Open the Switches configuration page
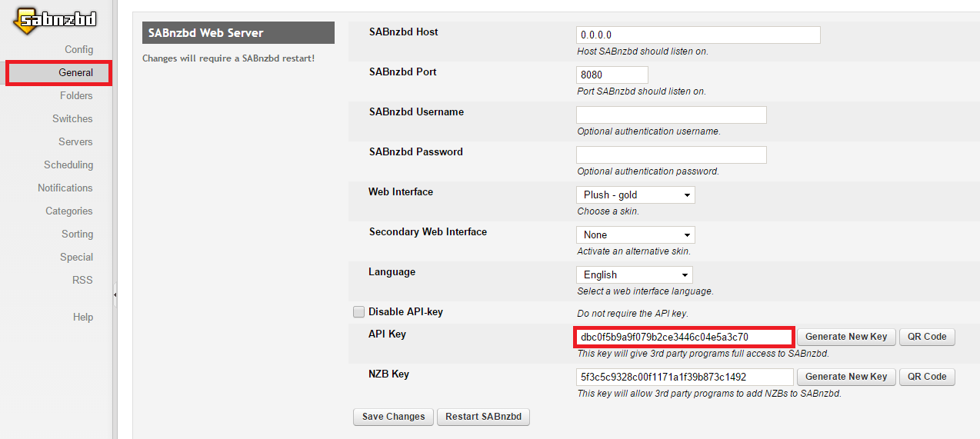The height and width of the screenshot is (439, 980). (x=72, y=119)
